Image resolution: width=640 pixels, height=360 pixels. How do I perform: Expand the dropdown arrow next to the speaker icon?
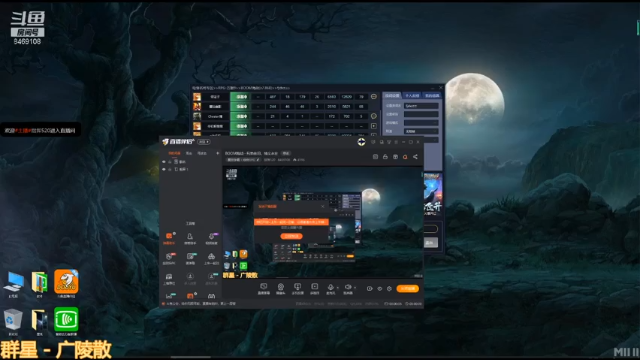(x=355, y=287)
